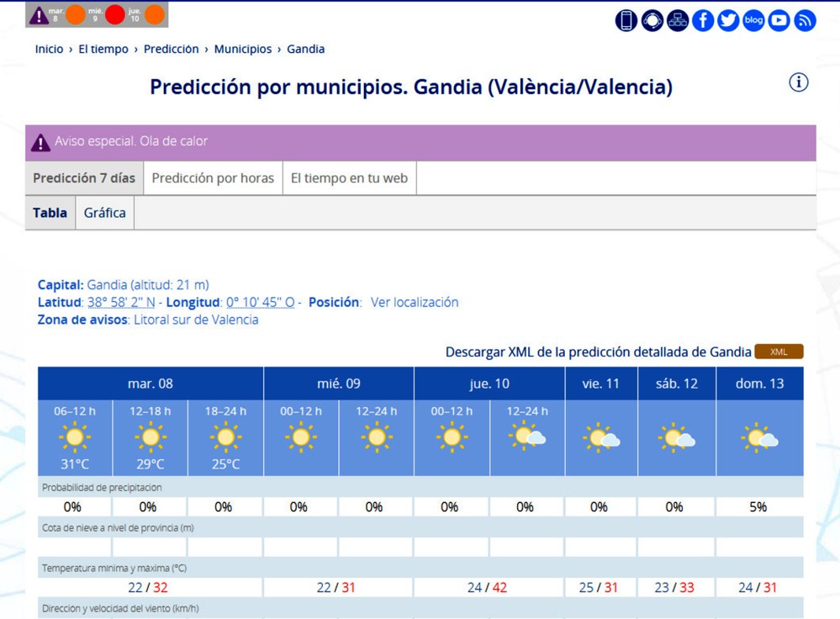Screen dimensions: 840x619
Task: Open El tiempo en tu web tab
Action: pos(349,178)
